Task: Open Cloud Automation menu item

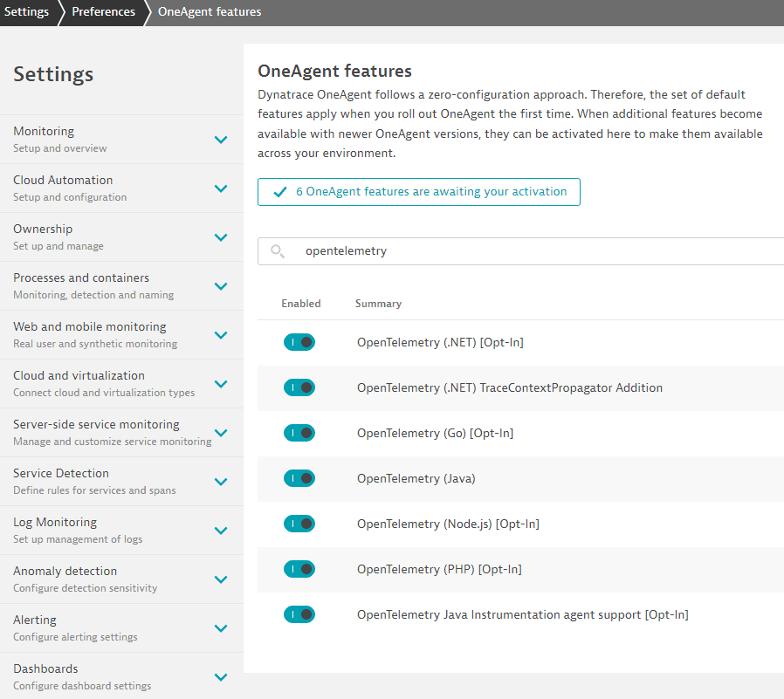Action: pos(121,188)
